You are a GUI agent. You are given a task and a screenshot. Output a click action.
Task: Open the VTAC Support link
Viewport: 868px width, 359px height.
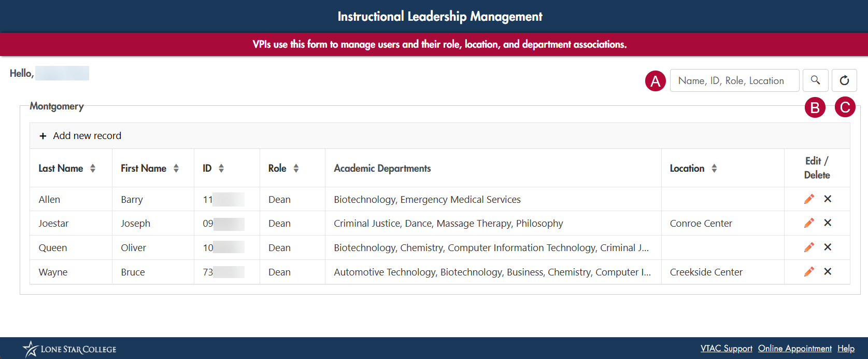tap(726, 349)
